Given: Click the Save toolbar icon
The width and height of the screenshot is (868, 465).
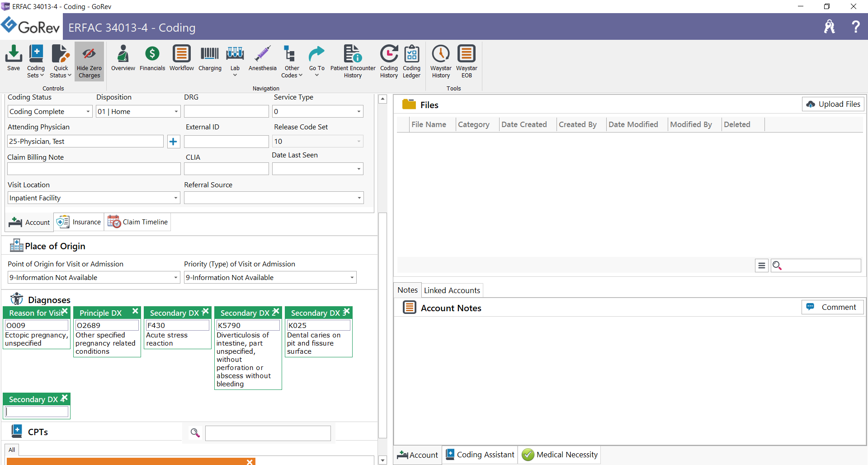Looking at the screenshot, I should click(14, 58).
